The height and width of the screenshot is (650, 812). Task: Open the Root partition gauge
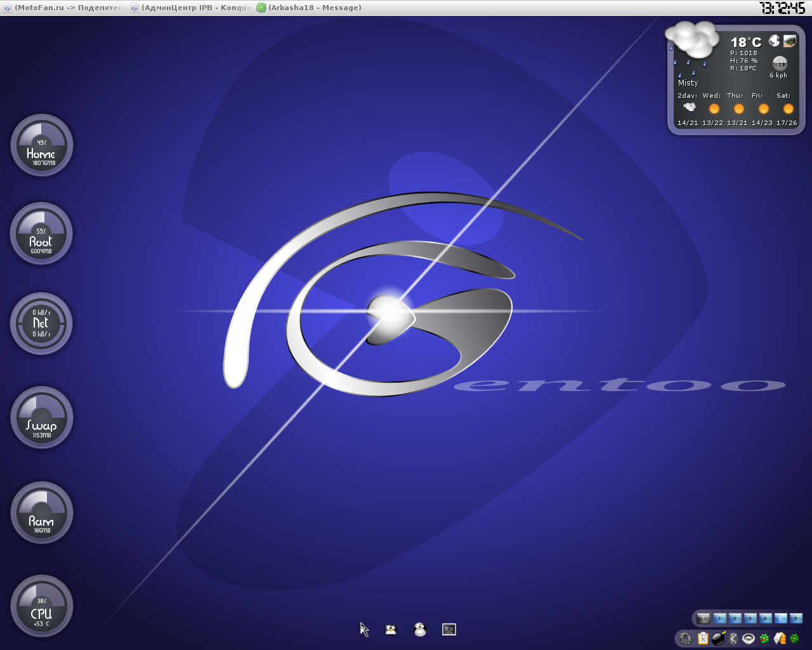tap(41, 234)
